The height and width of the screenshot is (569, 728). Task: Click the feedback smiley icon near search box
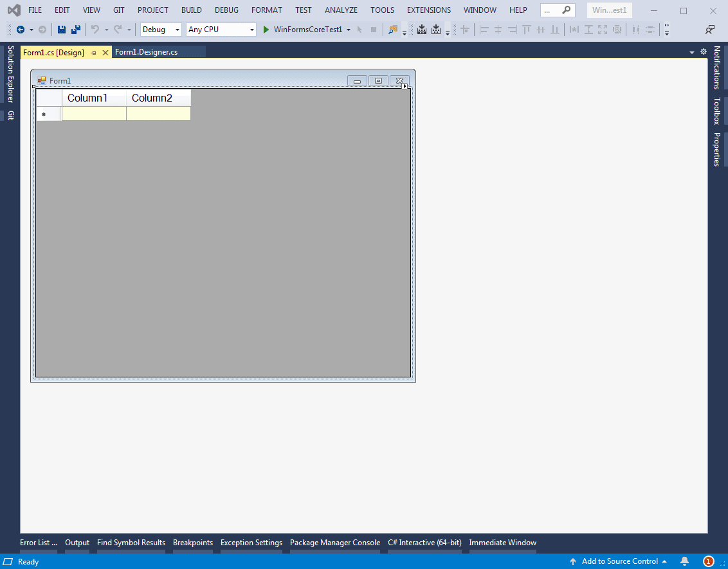point(709,30)
